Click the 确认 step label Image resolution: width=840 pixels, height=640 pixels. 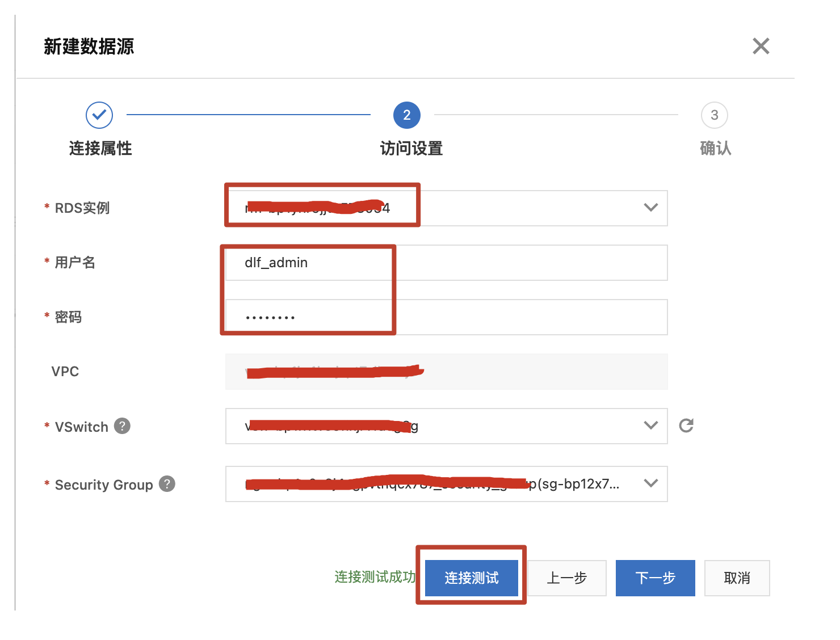[716, 149]
